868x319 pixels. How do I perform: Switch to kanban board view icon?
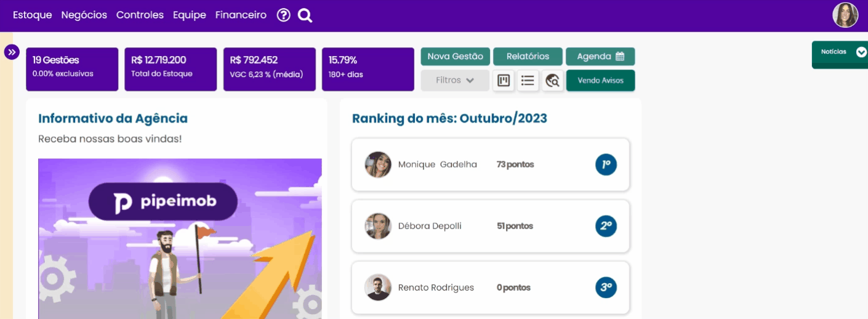pyautogui.click(x=504, y=81)
